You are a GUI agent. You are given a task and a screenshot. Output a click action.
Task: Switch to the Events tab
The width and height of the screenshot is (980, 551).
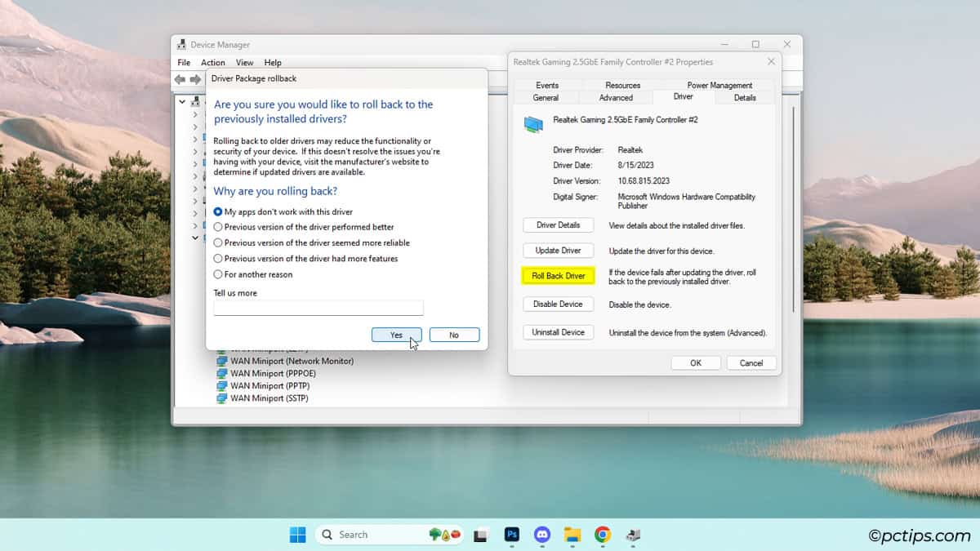coord(547,85)
